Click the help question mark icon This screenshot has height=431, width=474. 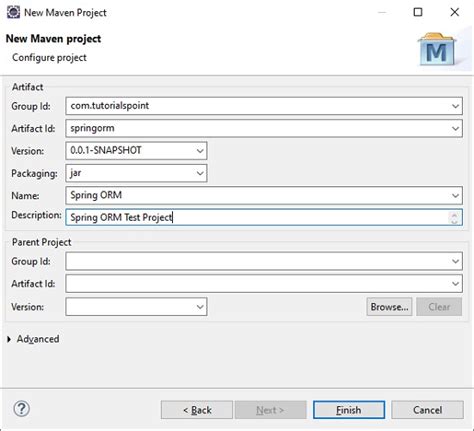pos(22,409)
